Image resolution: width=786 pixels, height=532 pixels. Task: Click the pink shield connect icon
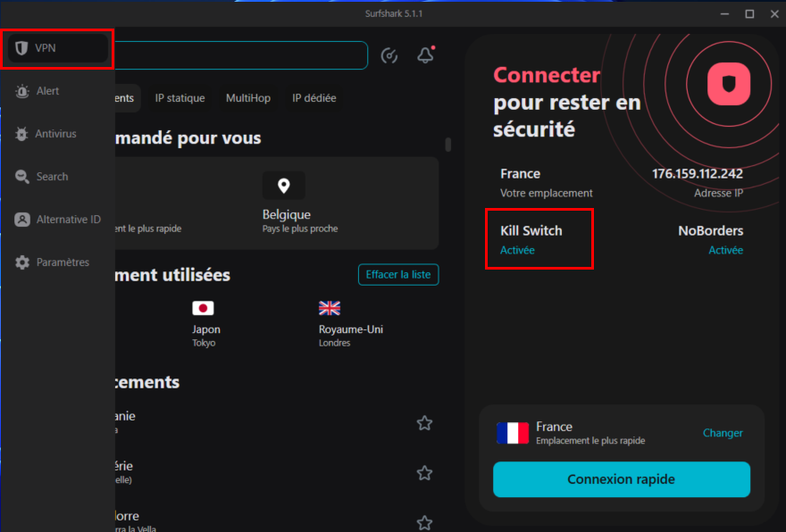(x=728, y=84)
